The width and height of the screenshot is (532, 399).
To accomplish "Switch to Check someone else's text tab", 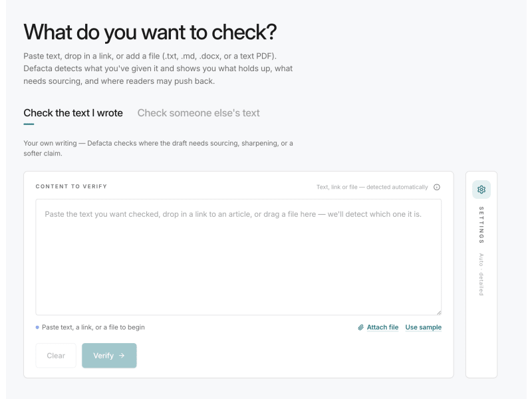I will click(198, 113).
